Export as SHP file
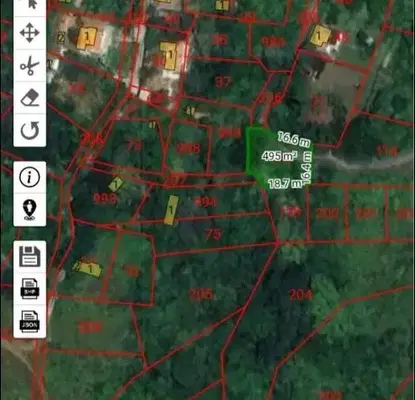415x400 pixels. 30,289
